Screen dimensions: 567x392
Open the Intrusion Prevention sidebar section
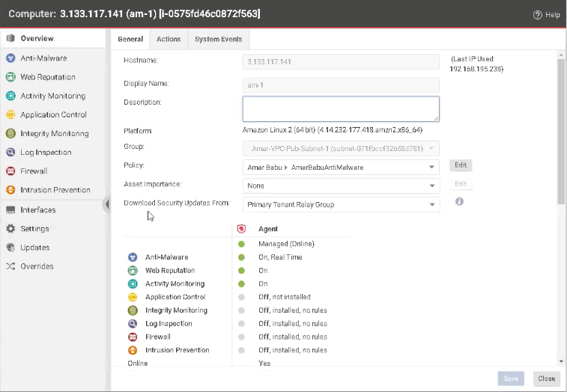[55, 190]
